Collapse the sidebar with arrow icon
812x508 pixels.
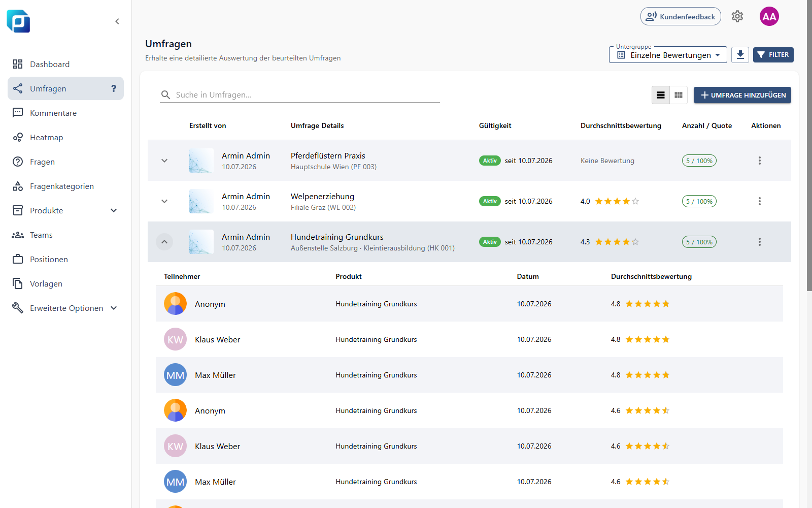click(x=117, y=21)
